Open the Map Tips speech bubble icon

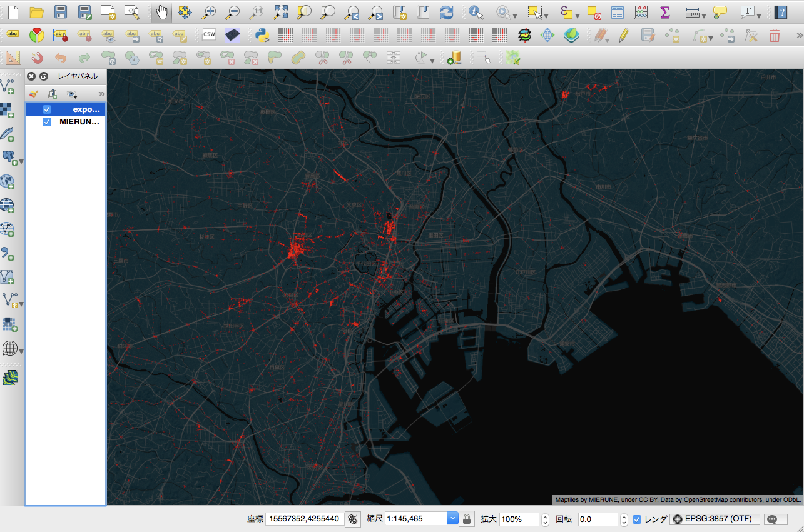tap(720, 12)
